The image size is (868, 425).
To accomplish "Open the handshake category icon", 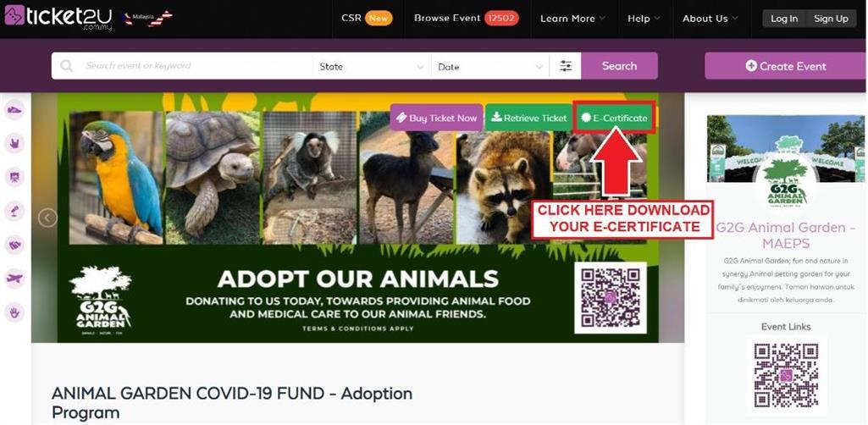I will click(14, 245).
